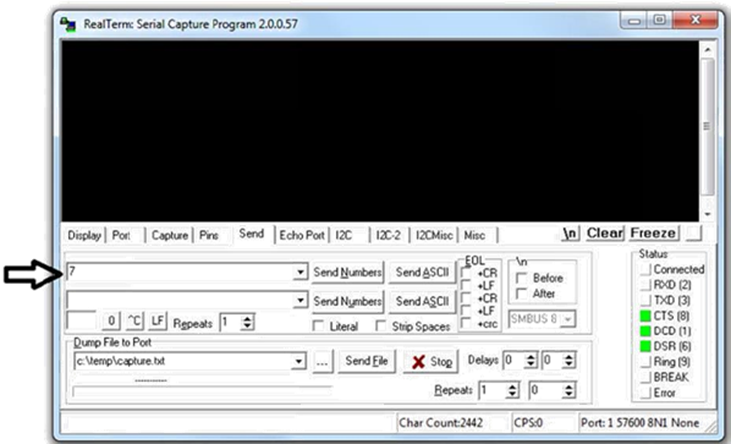Enable the Literal checkbox
This screenshot has height=444, width=731.
coord(319,326)
